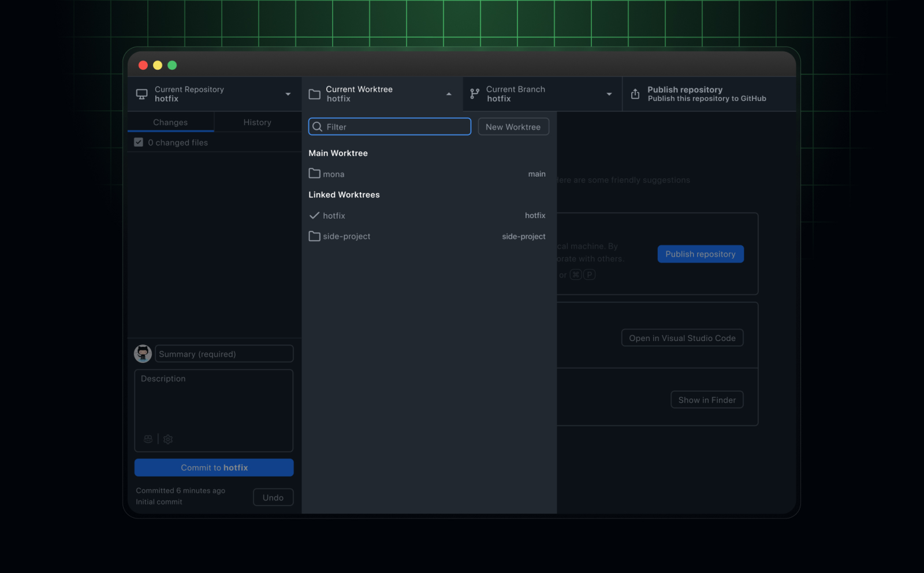Image resolution: width=924 pixels, height=573 pixels.
Task: Click the blue Publish repository button
Action: coord(701,254)
